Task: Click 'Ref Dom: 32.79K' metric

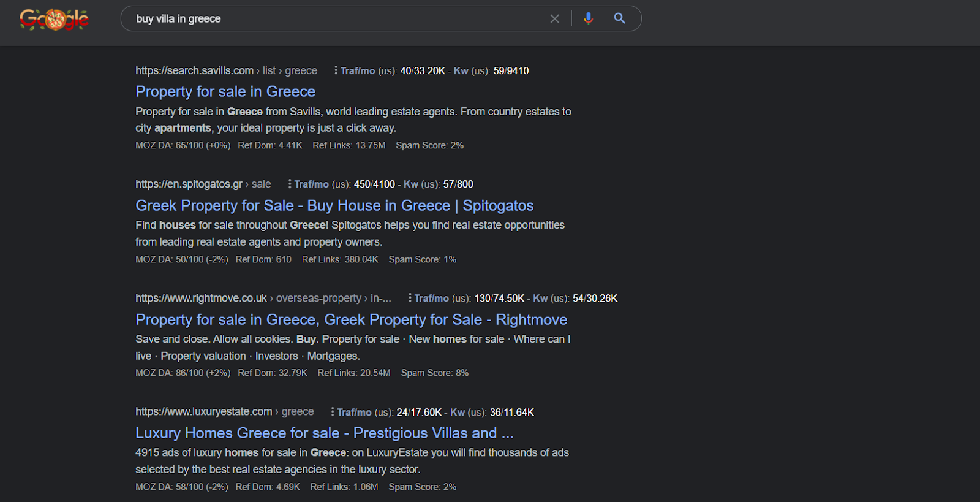Action: [x=273, y=373]
